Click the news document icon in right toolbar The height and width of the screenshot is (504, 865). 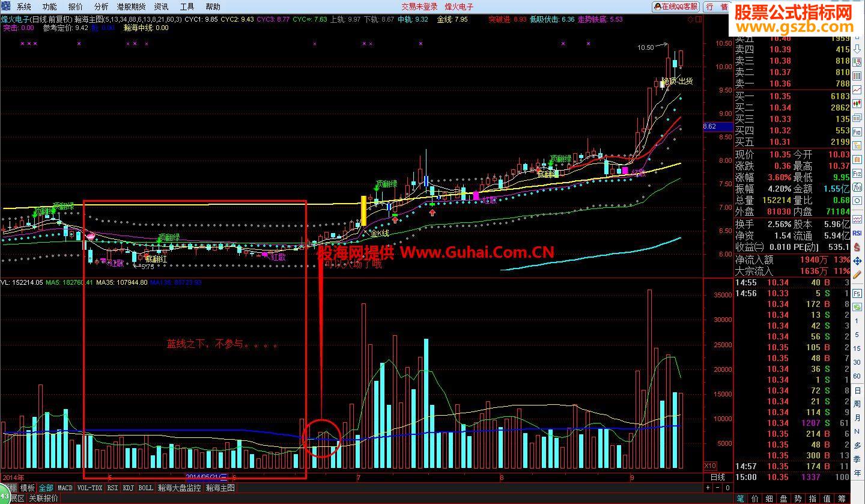[x=857, y=118]
